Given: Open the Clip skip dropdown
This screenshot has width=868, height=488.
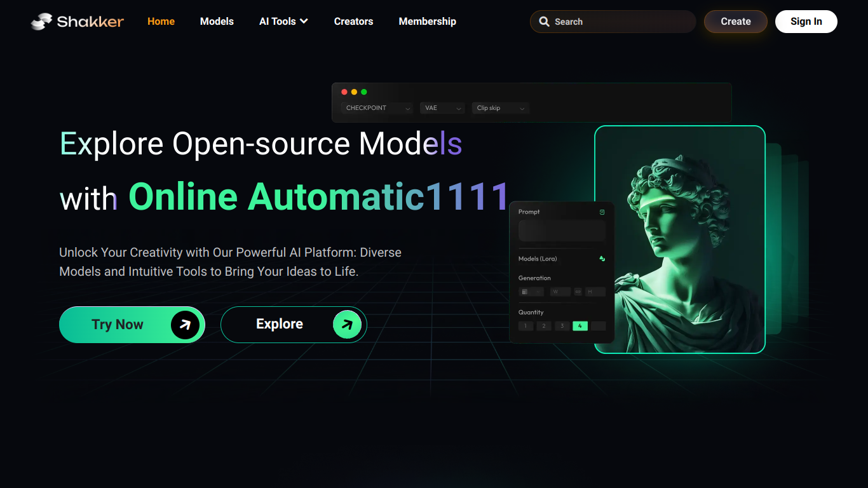Looking at the screenshot, I should [x=500, y=108].
